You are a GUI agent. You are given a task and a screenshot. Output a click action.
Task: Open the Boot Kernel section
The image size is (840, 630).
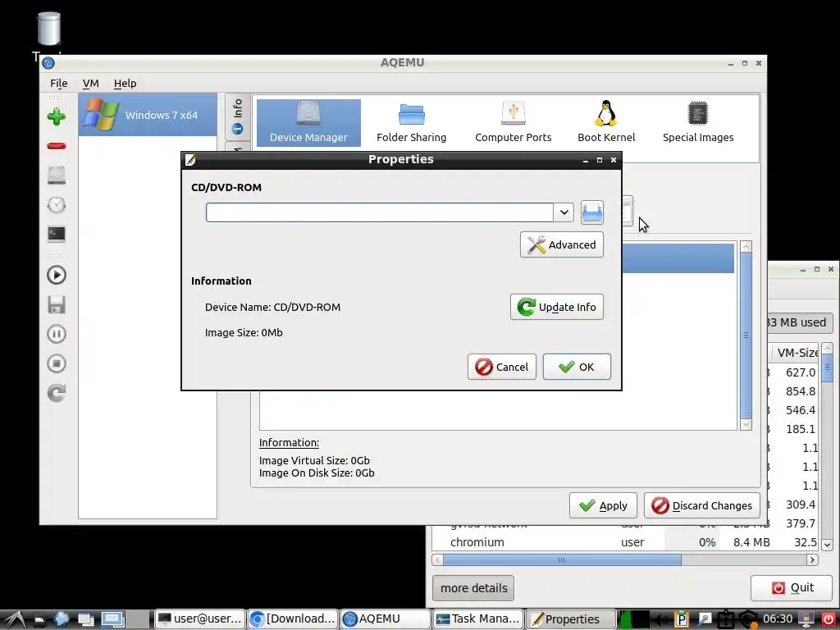[x=606, y=123]
